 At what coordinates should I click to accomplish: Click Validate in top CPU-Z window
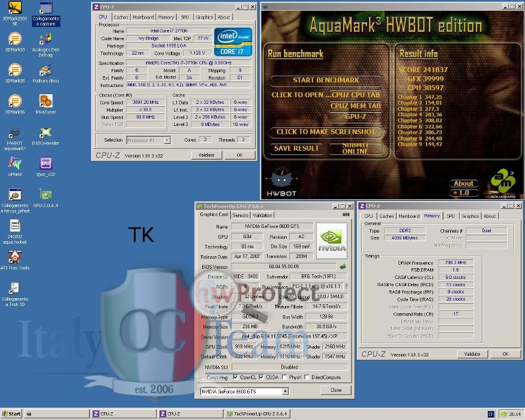coord(206,155)
